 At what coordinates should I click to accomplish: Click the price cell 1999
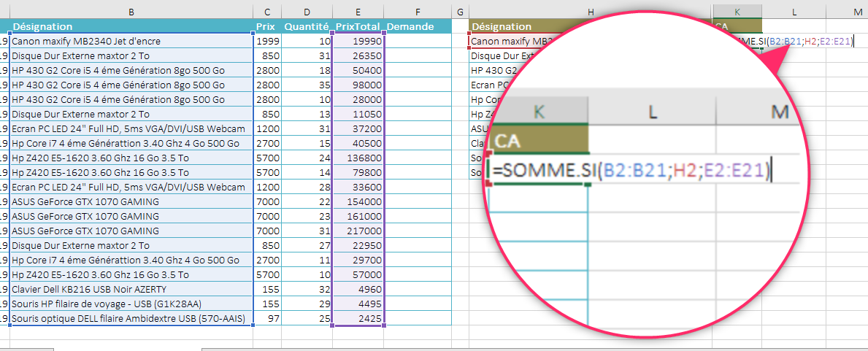(x=267, y=41)
